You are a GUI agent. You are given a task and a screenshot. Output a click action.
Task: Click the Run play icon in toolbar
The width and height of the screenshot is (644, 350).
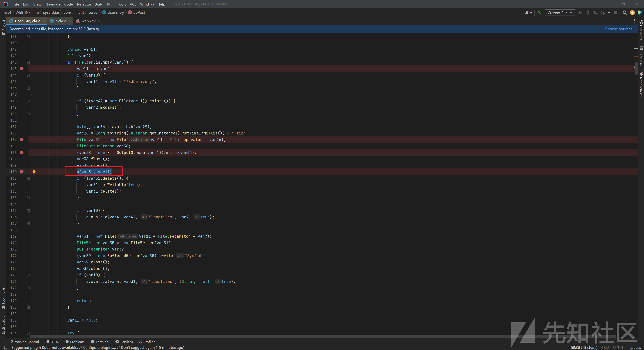(580, 13)
